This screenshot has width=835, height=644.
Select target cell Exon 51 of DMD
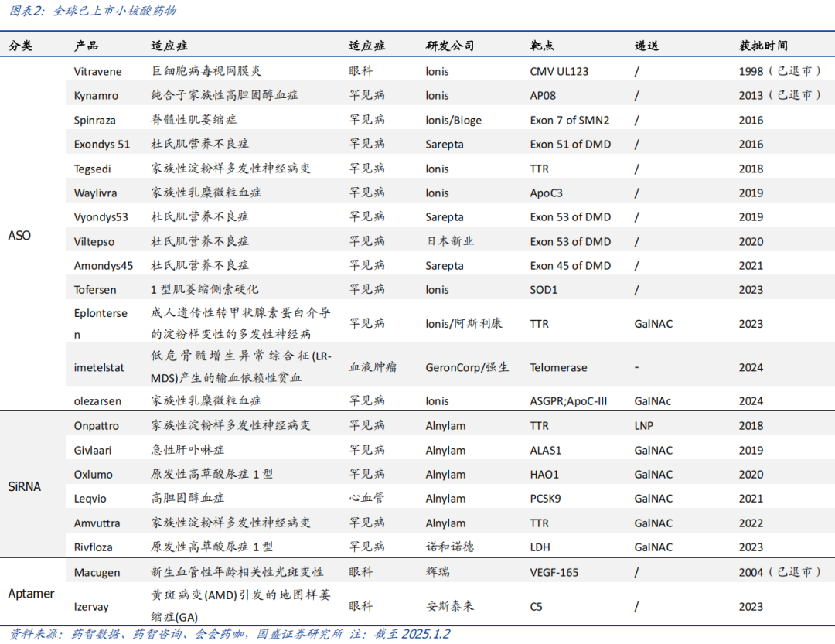(x=571, y=145)
